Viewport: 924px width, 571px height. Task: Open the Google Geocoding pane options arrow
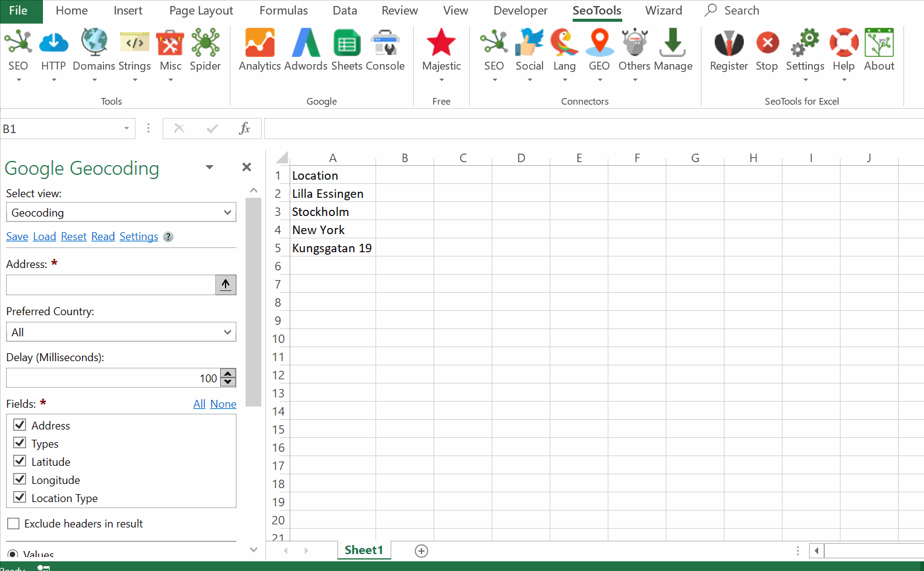click(x=209, y=167)
